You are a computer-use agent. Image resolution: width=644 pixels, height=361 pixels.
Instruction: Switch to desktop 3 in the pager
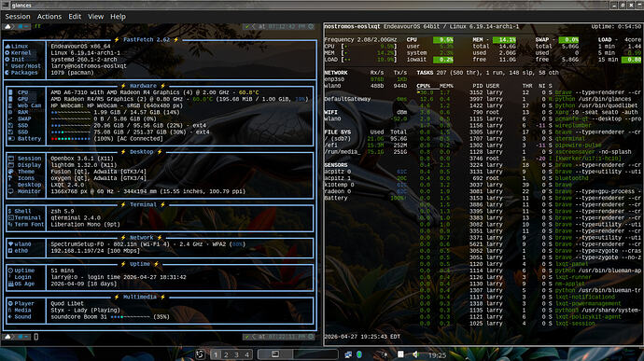click(x=236, y=354)
